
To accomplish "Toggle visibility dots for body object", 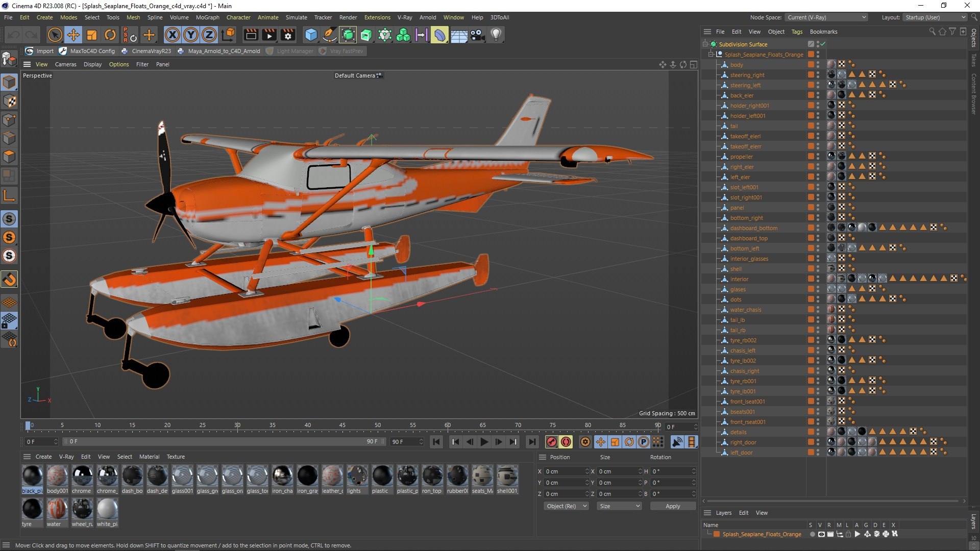I will [x=818, y=65].
